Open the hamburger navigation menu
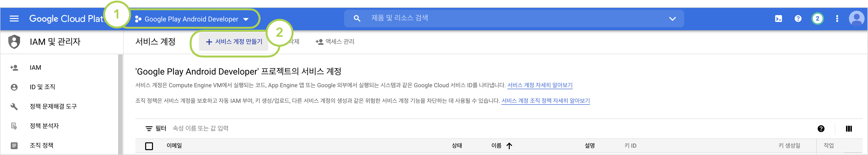Image resolution: width=868 pixels, height=155 pixels. 14,19
